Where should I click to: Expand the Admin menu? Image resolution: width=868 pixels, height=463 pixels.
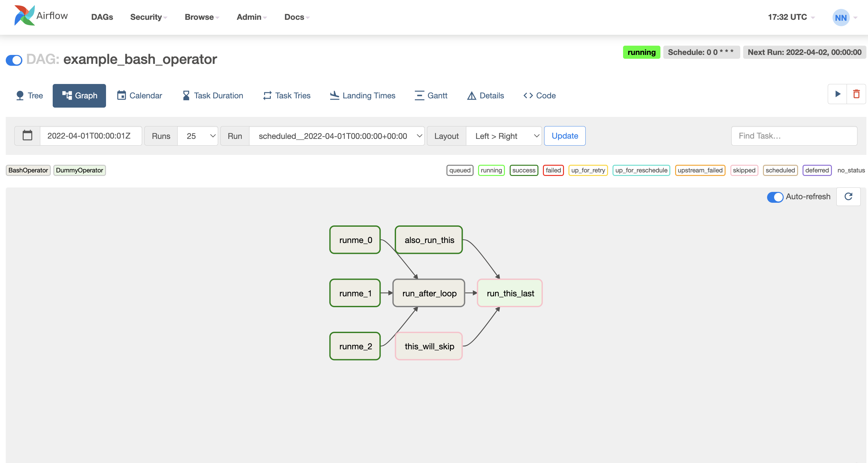[252, 17]
